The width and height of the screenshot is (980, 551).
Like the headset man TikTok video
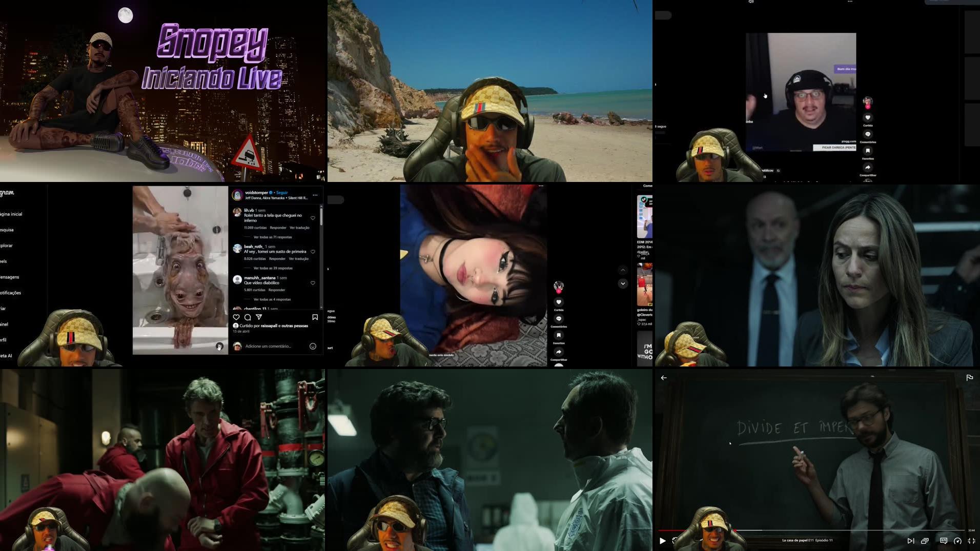[868, 117]
